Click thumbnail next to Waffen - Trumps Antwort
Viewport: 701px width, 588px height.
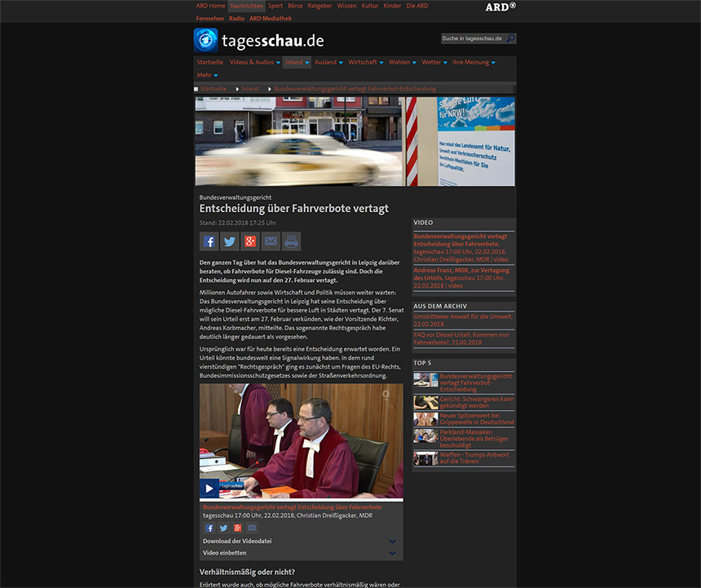coord(425,458)
